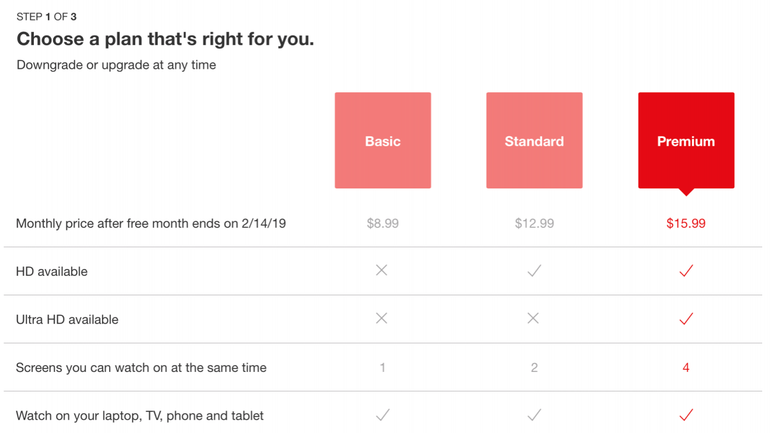Click the Basic device support checkmark
Screen dimensions: 770x433
(382, 414)
